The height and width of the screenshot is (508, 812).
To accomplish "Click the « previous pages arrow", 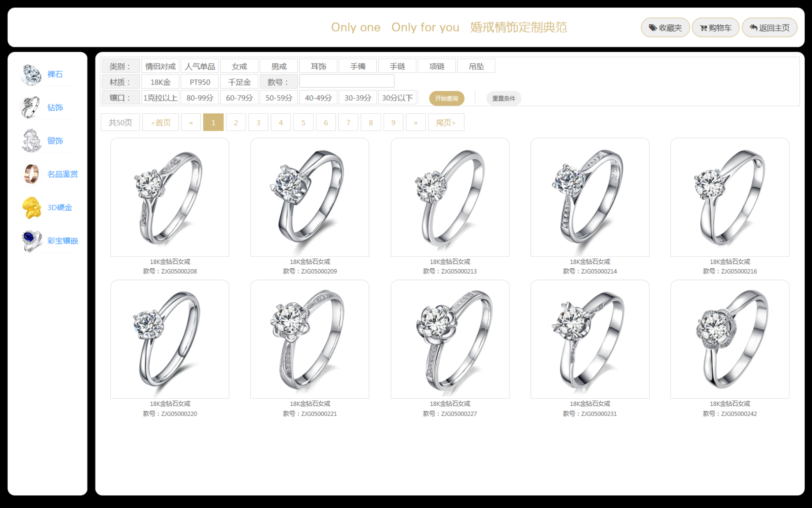I will 191,123.
